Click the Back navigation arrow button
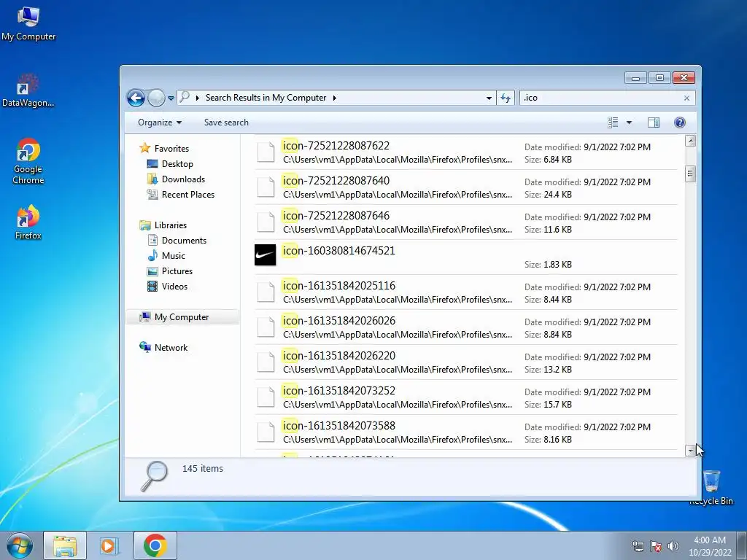This screenshot has height=560, width=747. (x=136, y=98)
